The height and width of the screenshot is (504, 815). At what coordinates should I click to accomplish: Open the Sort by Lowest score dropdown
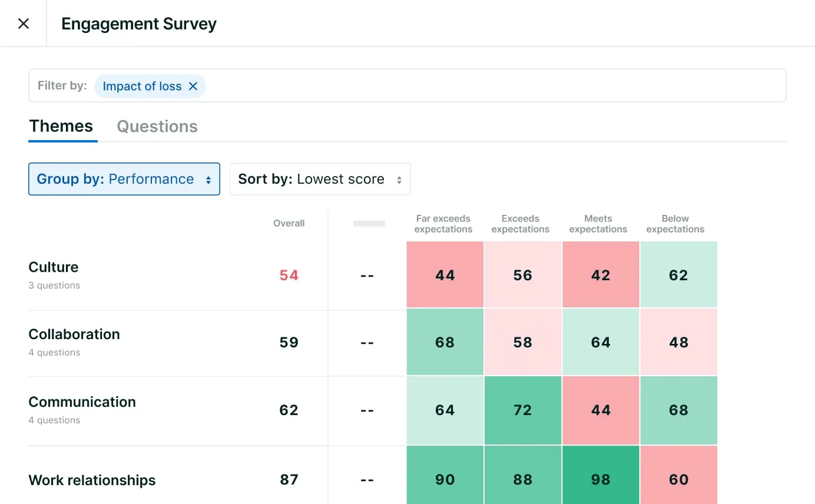click(x=320, y=179)
